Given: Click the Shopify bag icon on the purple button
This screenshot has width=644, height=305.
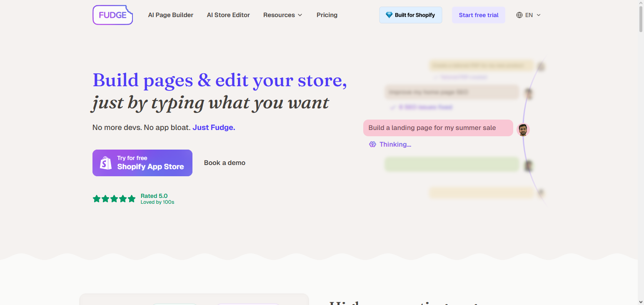Looking at the screenshot, I should (106, 163).
